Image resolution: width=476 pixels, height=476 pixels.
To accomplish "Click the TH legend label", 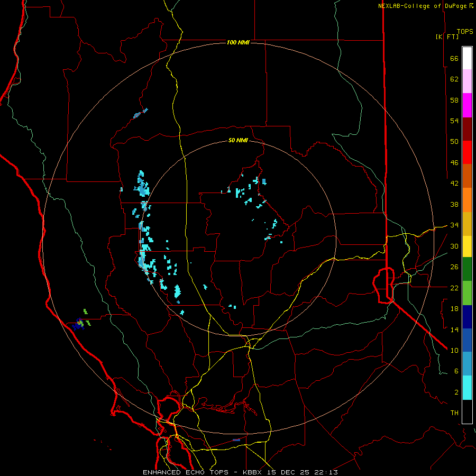I will [x=454, y=413].
